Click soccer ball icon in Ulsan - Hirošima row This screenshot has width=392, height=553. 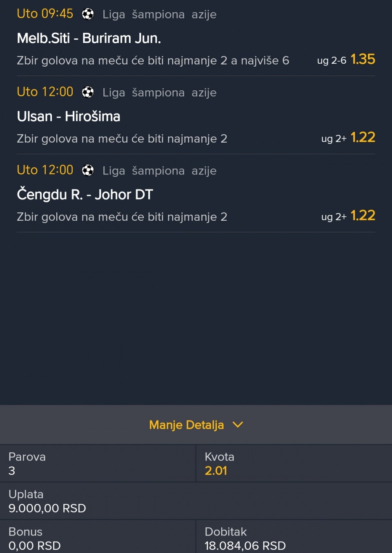click(88, 92)
